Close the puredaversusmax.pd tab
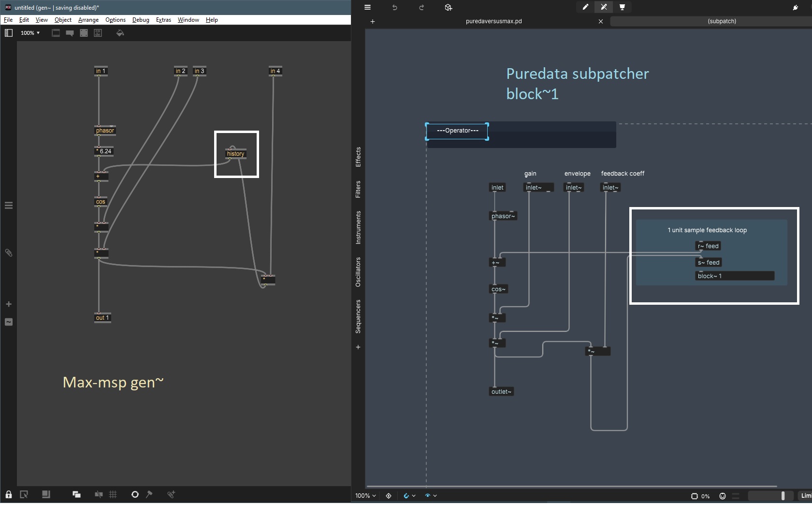Screen dimensions: 812x505 coord(601,21)
